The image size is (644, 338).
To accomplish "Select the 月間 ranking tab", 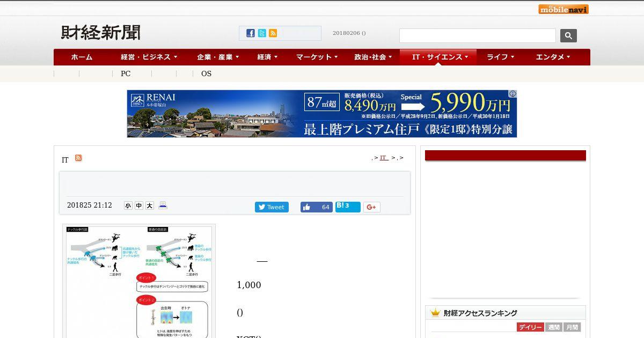I will 572,327.
